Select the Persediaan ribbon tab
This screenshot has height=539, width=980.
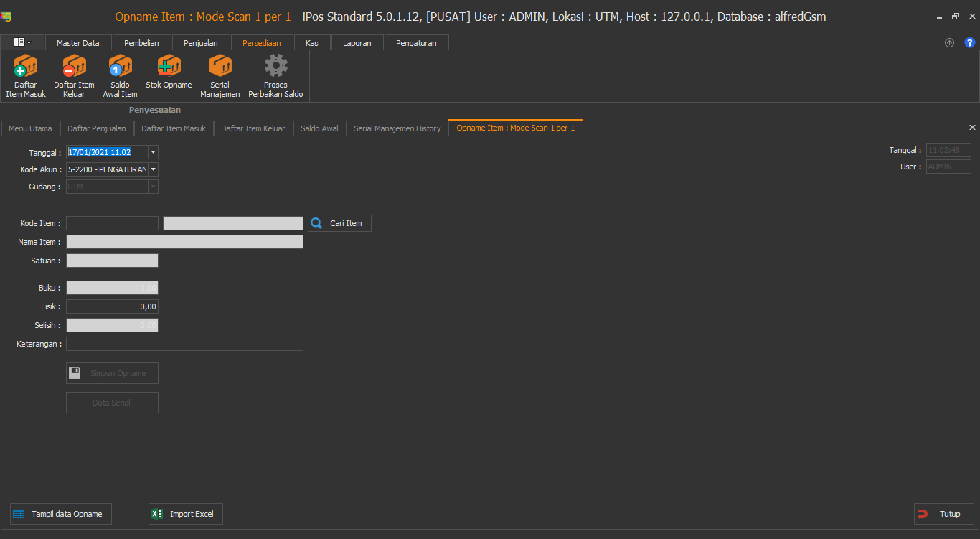(262, 43)
